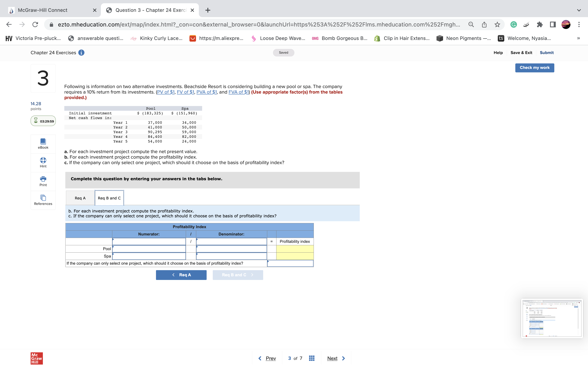Viewport: 588px width, 367px height.
Task: Click the Check my work button
Action: [x=535, y=68]
